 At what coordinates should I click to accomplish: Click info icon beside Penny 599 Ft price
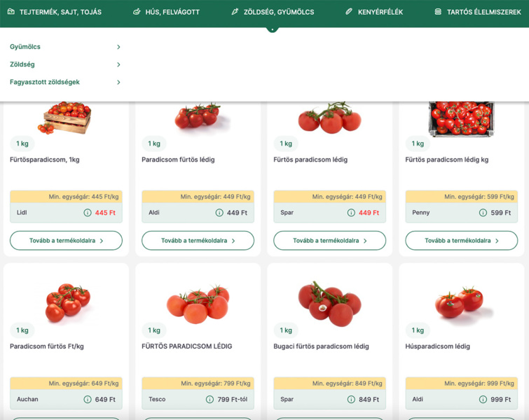tap(483, 213)
